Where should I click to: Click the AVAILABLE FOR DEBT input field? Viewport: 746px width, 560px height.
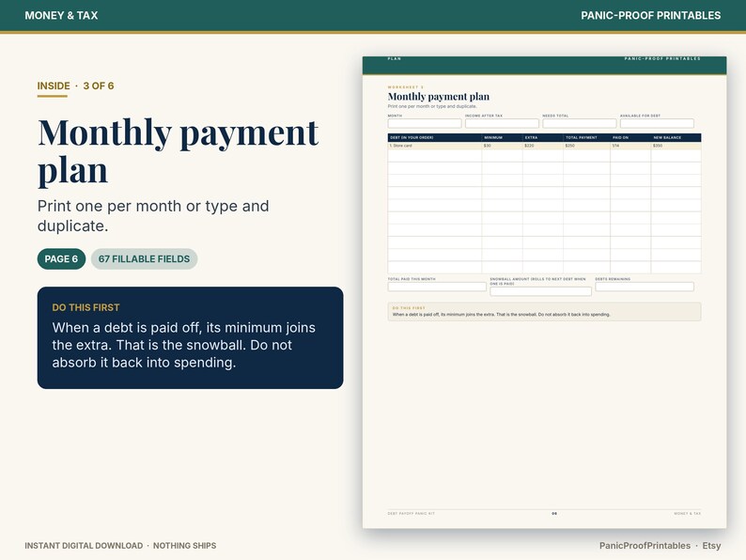[x=657, y=124]
